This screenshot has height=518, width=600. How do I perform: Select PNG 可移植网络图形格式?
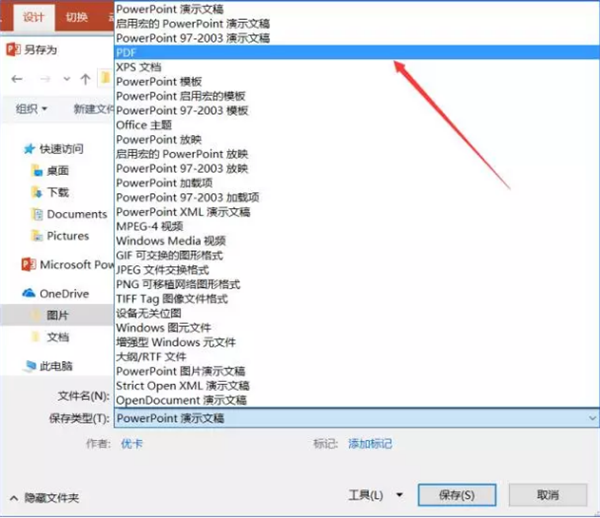(x=357, y=285)
